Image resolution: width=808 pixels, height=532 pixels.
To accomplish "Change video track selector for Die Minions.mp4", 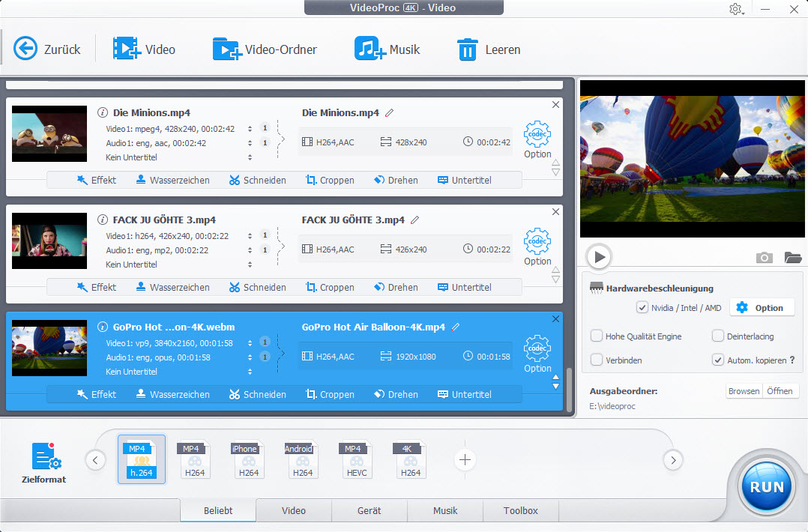I will pos(250,129).
